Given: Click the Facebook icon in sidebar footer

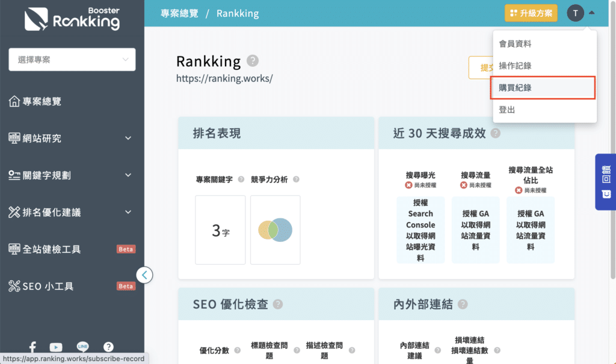Looking at the screenshot, I should [32, 347].
